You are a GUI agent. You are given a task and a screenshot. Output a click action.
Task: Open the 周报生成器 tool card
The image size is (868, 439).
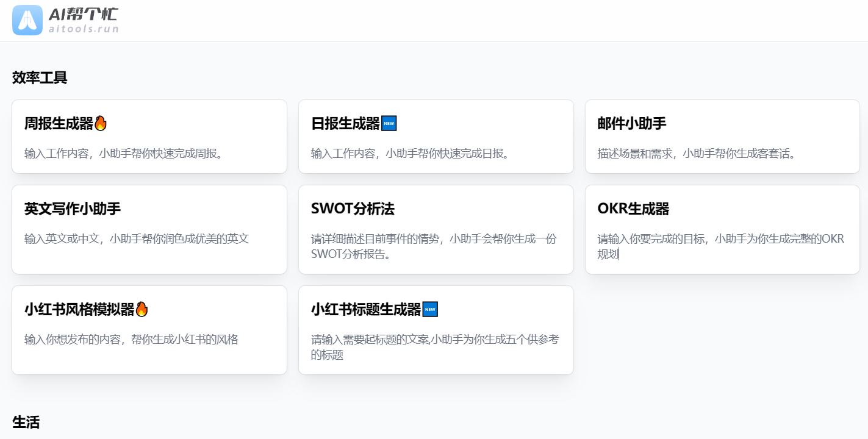[149, 136]
